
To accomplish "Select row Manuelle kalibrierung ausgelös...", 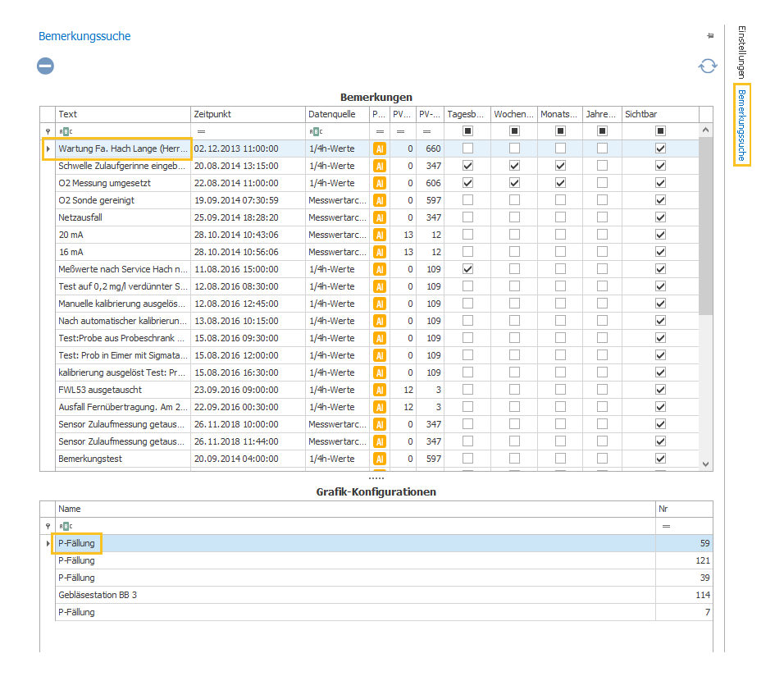I will (369, 304).
